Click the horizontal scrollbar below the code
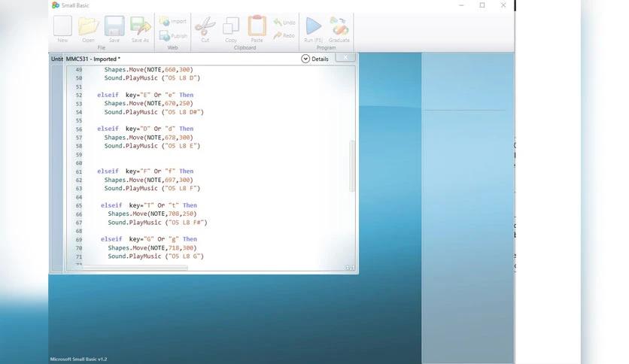Image resolution: width=629 pixels, height=364 pixels. coord(135,267)
